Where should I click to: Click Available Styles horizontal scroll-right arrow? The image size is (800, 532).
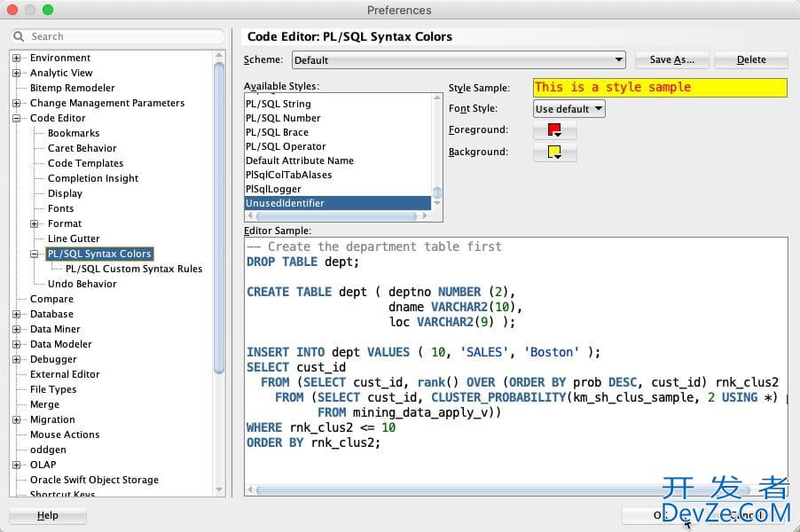(x=425, y=215)
